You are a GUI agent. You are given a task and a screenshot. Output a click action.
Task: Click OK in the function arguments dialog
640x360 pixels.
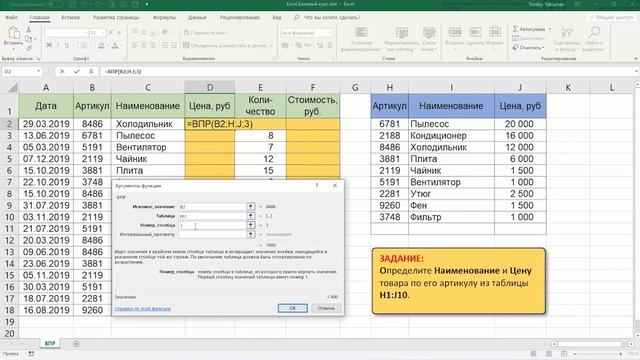pos(293,308)
